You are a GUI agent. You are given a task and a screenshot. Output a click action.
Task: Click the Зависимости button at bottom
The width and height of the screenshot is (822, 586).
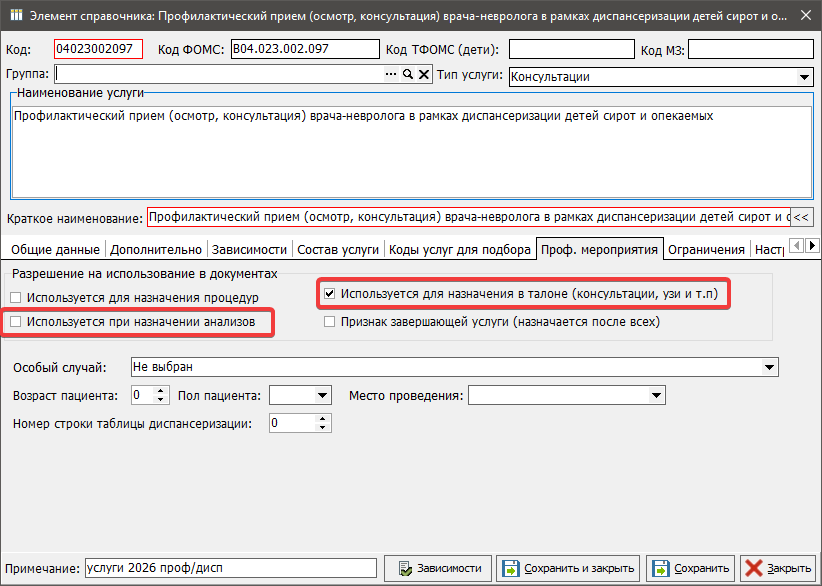(438, 568)
